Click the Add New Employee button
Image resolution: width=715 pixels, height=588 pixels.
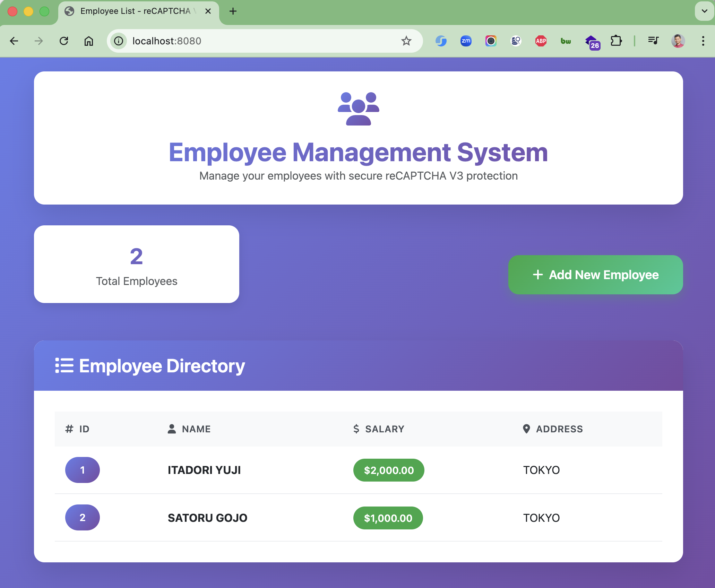pyautogui.click(x=595, y=275)
